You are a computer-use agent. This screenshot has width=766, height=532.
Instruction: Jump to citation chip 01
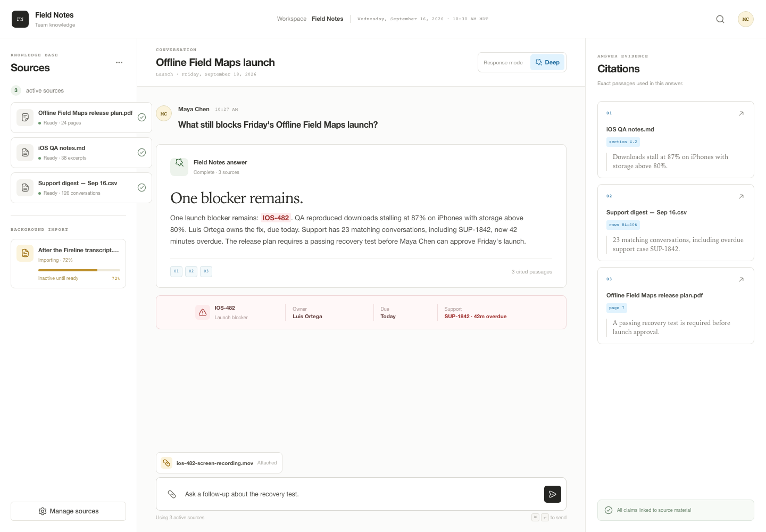tap(176, 271)
